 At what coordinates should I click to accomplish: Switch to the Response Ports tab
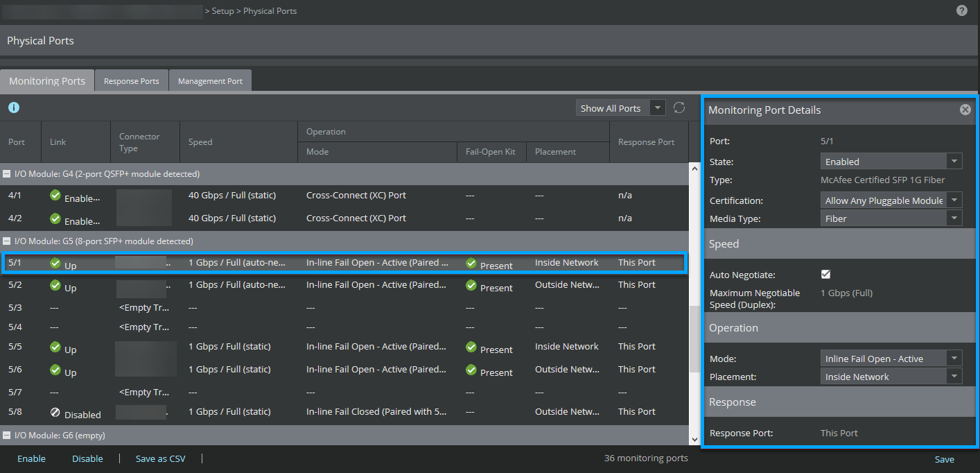tap(132, 81)
